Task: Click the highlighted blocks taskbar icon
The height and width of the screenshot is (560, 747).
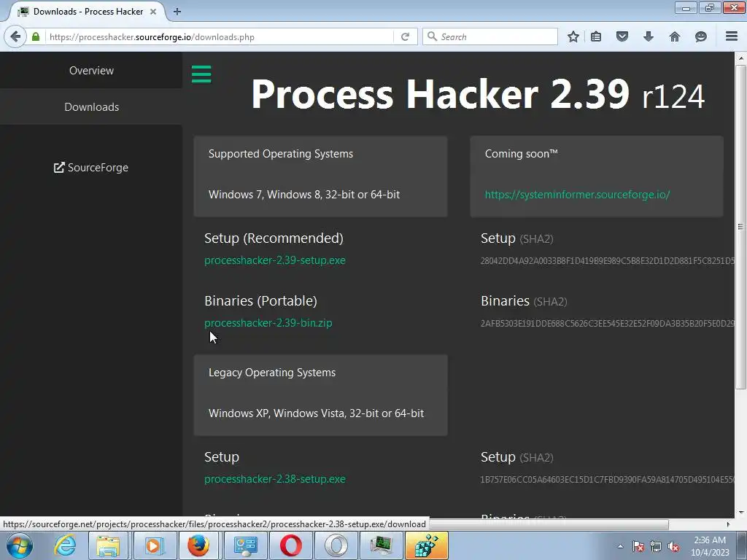Action: pyautogui.click(x=426, y=545)
